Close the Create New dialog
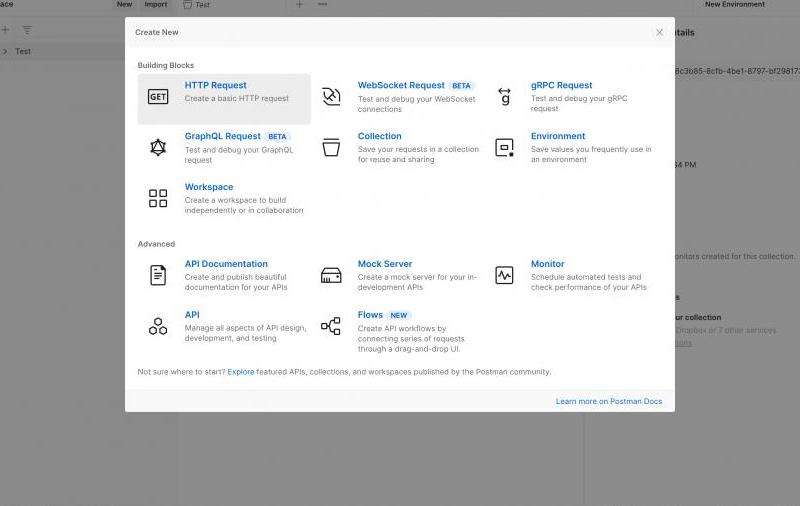 pos(659,32)
